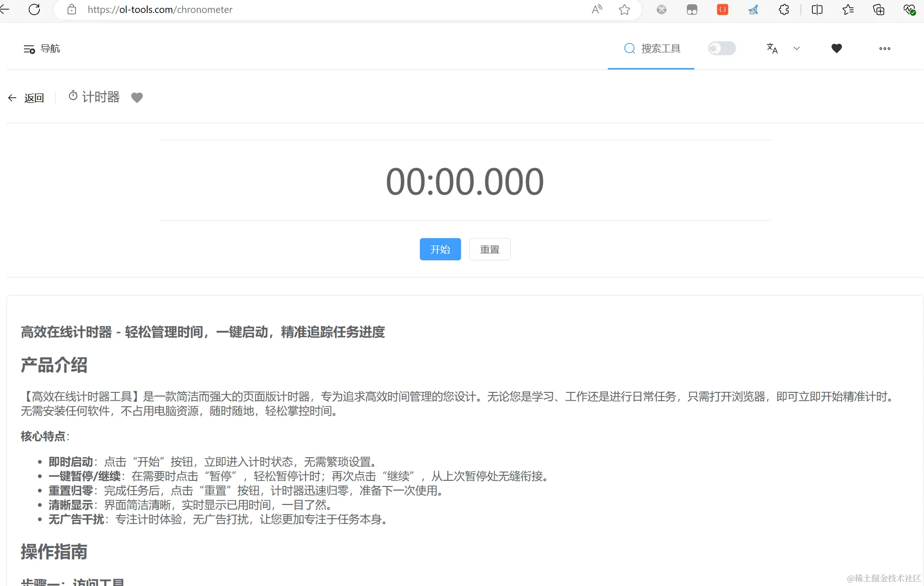Viewport: 924px width, 586px height.
Task: Open the Read aloud icon
Action: [x=597, y=9]
